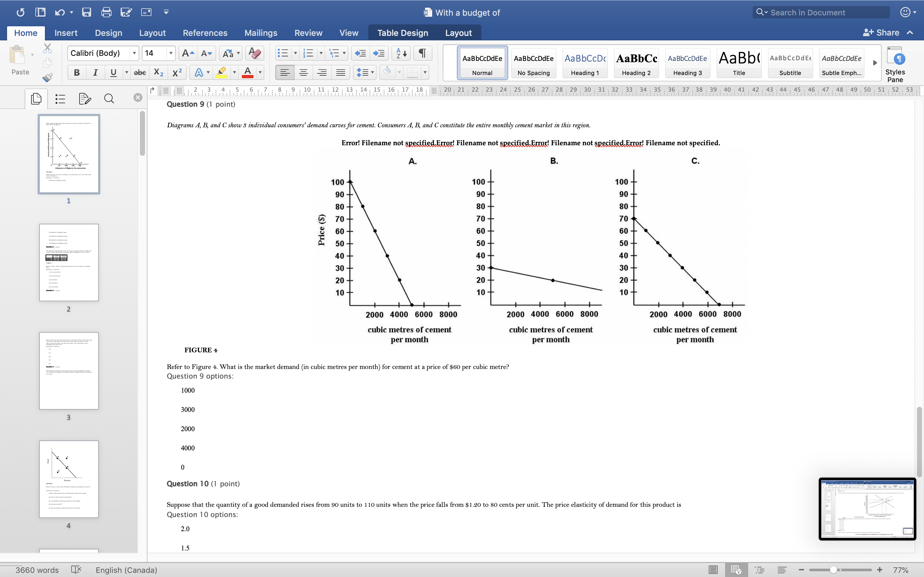
Task: Toggle Bold formatting
Action: pyautogui.click(x=76, y=72)
